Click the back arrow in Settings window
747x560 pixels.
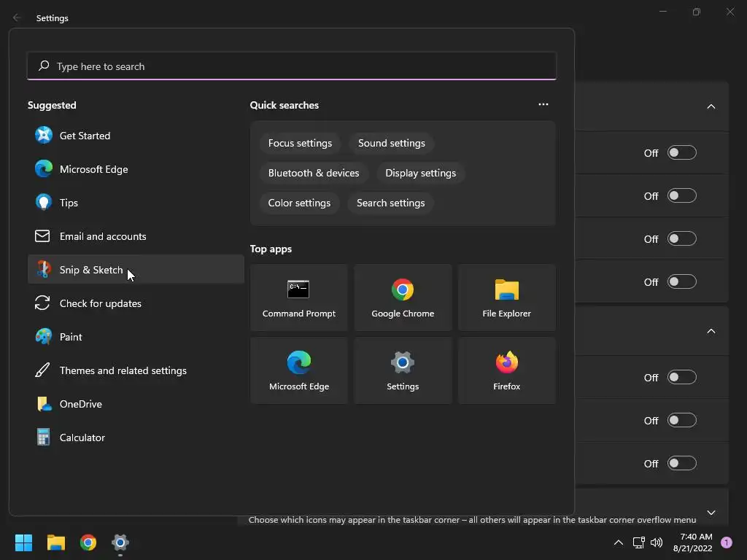(17, 17)
